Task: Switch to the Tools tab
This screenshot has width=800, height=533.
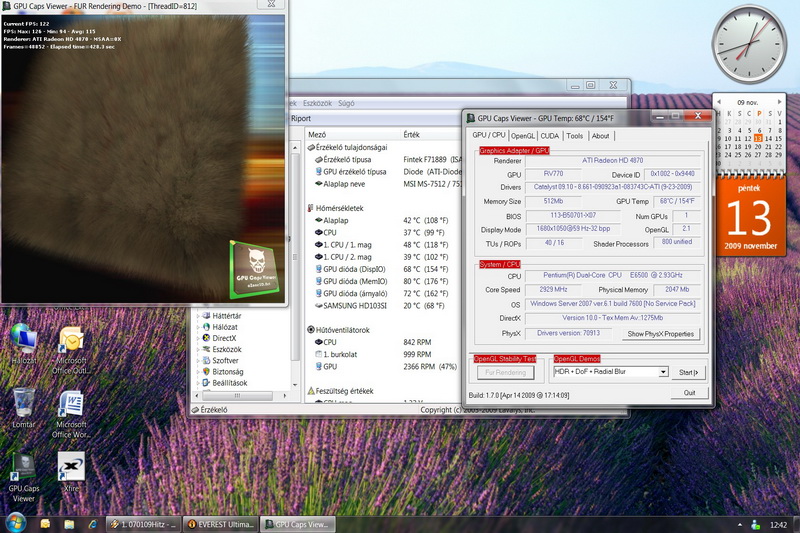Action: [x=574, y=136]
